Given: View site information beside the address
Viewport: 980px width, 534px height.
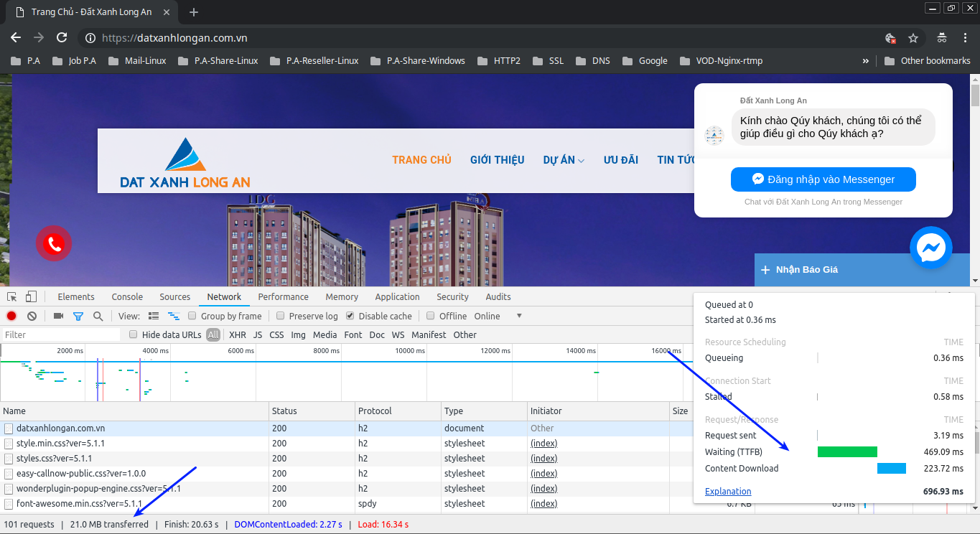Looking at the screenshot, I should [90, 38].
